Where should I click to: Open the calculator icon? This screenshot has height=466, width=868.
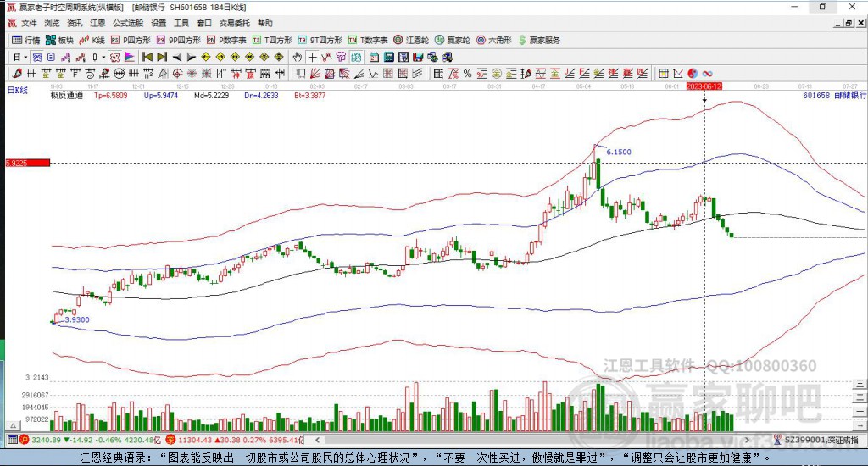tap(388, 57)
